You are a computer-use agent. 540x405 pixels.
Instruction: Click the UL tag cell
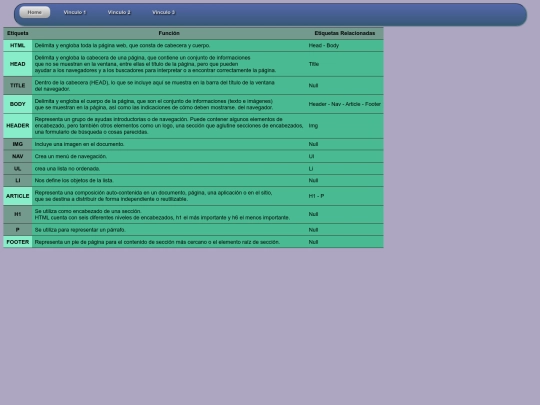(x=18, y=169)
